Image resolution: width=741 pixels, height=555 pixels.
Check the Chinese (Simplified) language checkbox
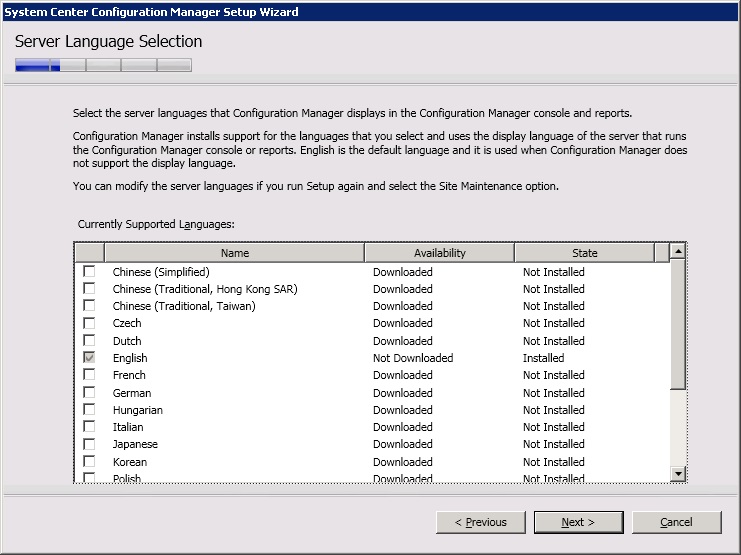tap(90, 272)
